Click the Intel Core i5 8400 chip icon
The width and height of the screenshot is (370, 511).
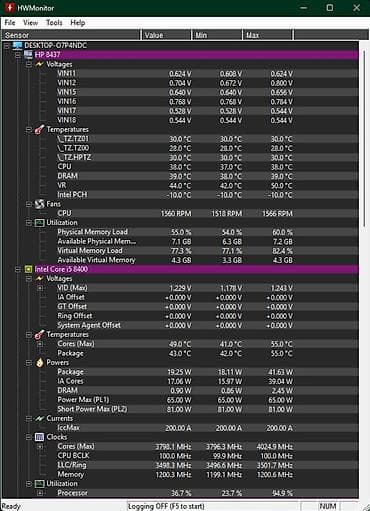[x=28, y=269]
